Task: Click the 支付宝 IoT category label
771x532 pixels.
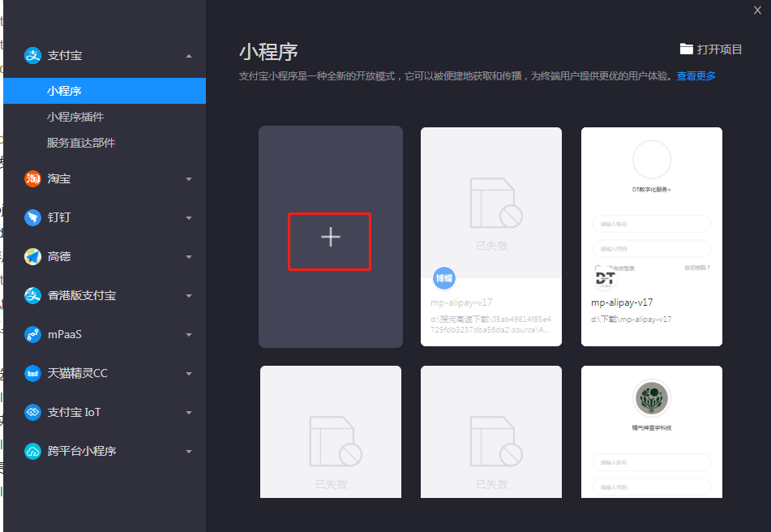Action: (75, 412)
